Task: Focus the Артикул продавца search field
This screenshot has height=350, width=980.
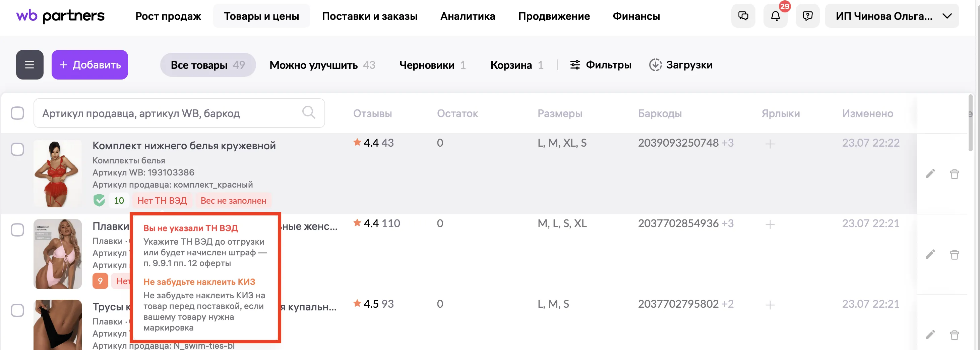Action: tap(167, 113)
